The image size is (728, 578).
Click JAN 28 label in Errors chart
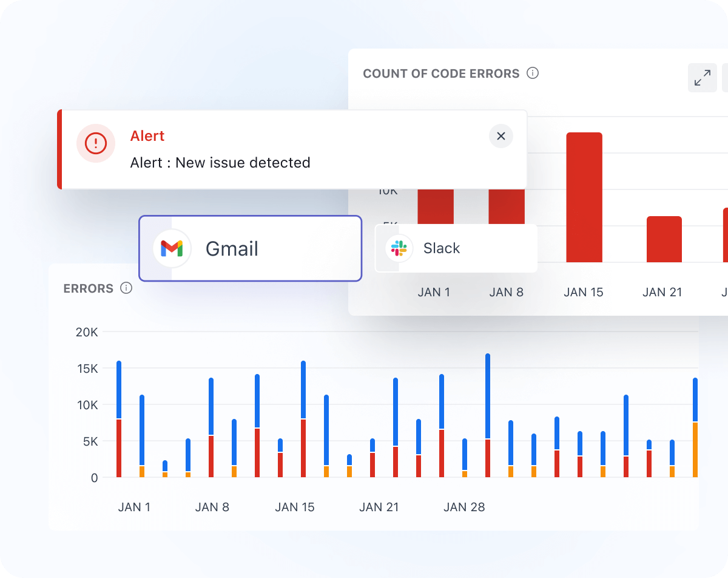pos(464,507)
